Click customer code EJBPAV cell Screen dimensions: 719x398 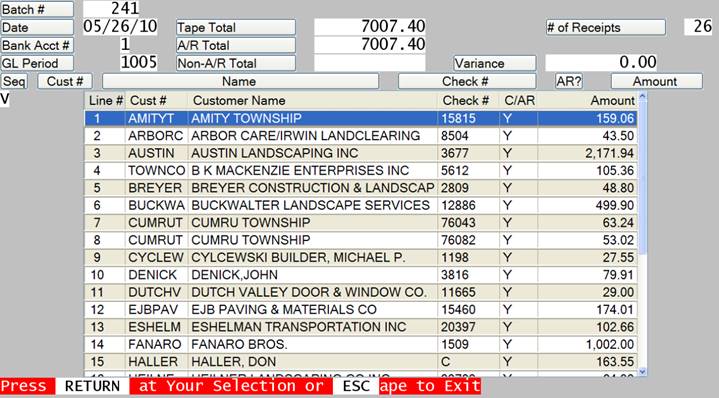156,310
